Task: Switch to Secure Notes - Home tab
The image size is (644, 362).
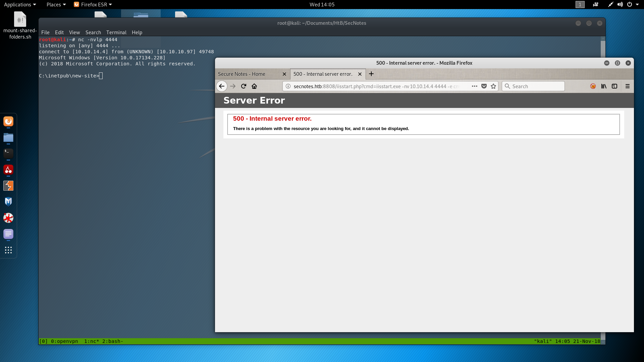Action: [x=252, y=74]
